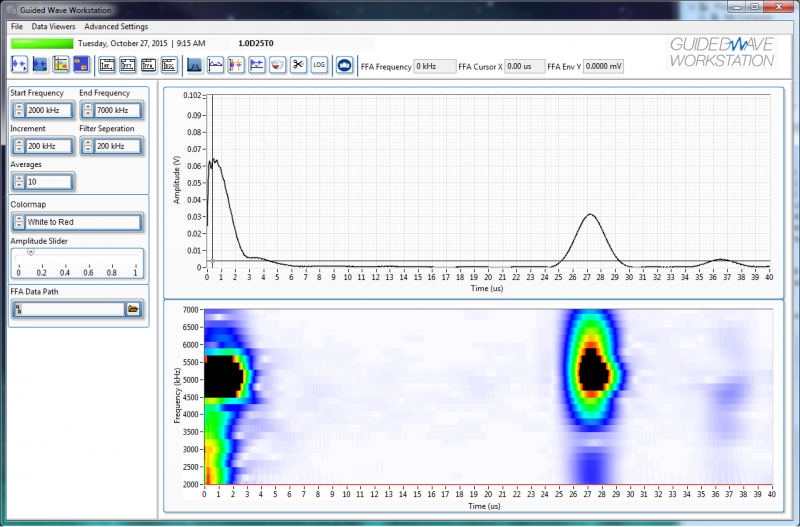
Task: Click the first toolbar icon at far left
Action: tap(19, 65)
